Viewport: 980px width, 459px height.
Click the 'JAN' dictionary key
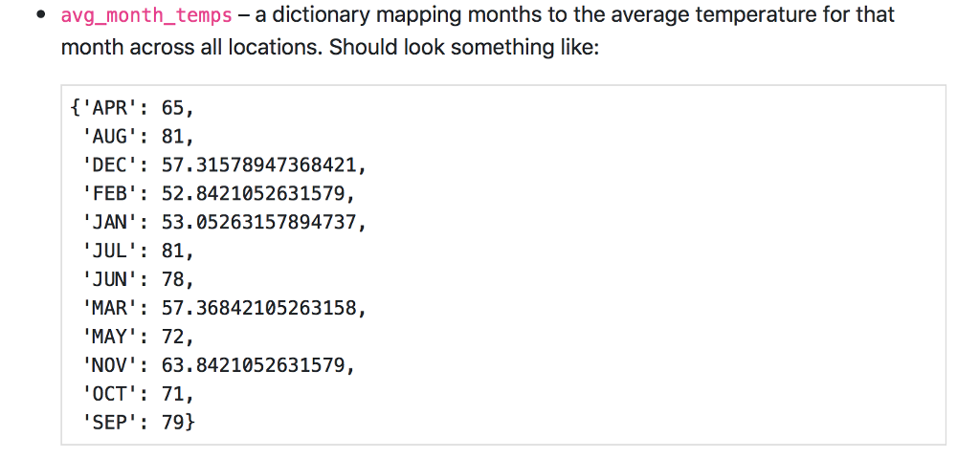pyautogui.click(x=109, y=222)
